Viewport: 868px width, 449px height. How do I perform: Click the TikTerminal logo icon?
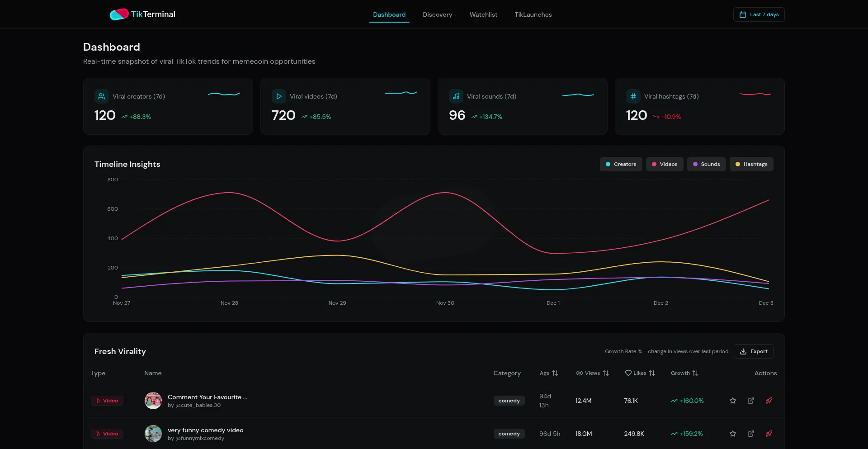[119, 14]
